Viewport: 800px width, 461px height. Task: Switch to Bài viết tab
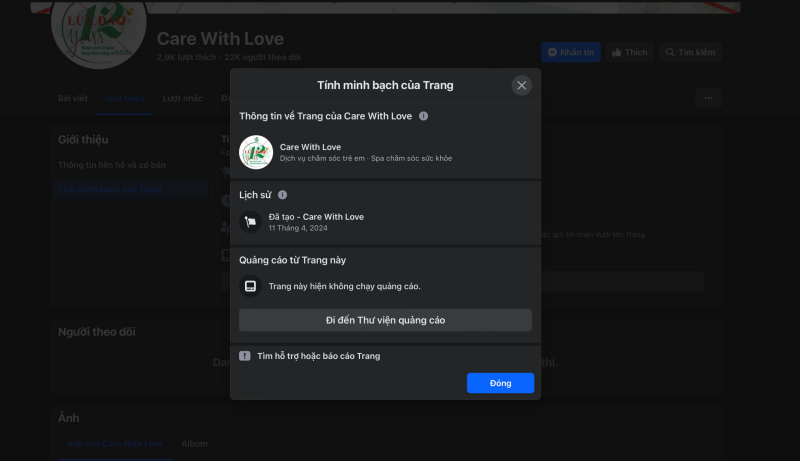72,98
